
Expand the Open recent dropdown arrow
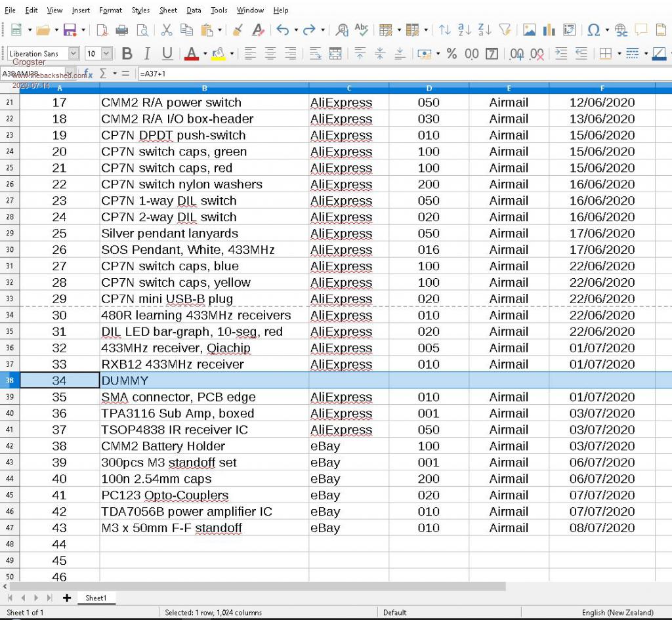pyautogui.click(x=56, y=30)
